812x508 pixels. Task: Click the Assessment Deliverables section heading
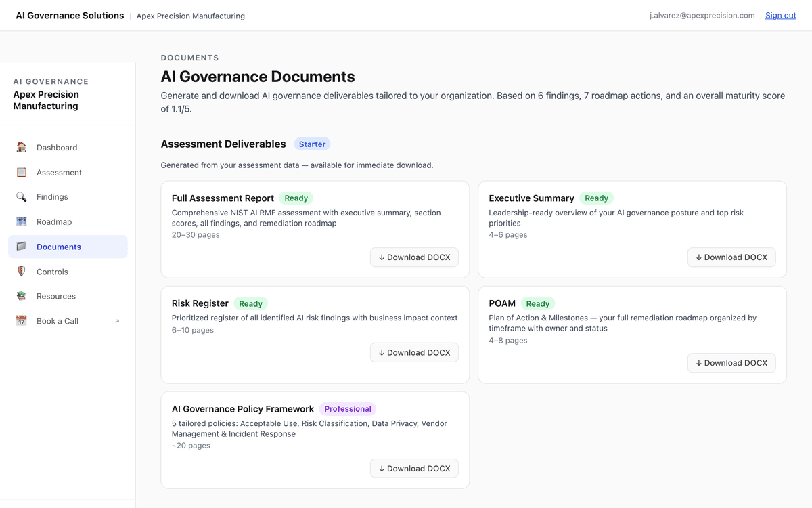(x=223, y=144)
